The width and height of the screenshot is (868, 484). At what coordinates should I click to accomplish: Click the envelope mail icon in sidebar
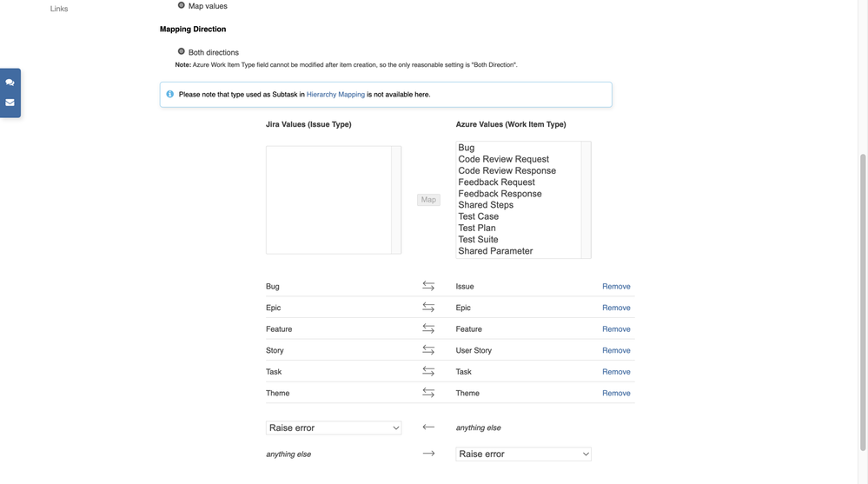point(10,103)
